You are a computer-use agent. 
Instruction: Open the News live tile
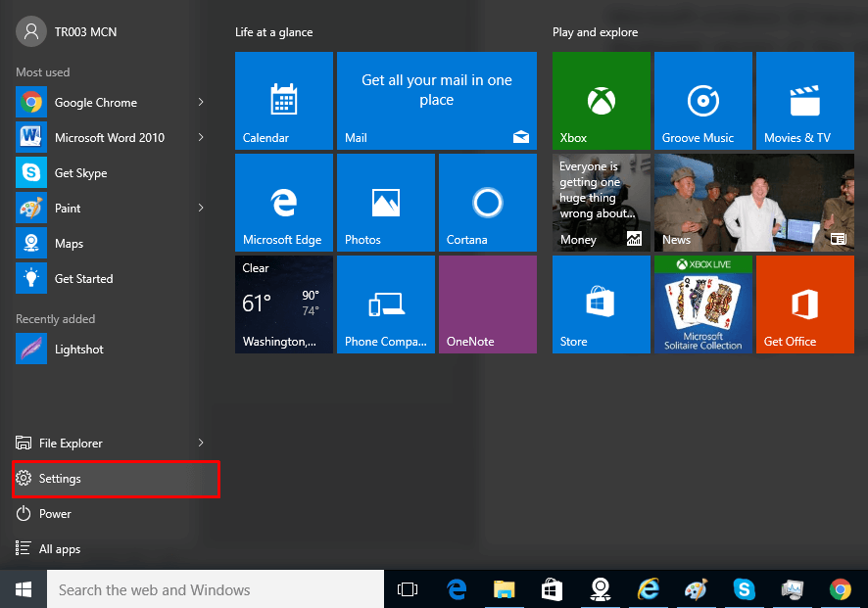pos(753,203)
